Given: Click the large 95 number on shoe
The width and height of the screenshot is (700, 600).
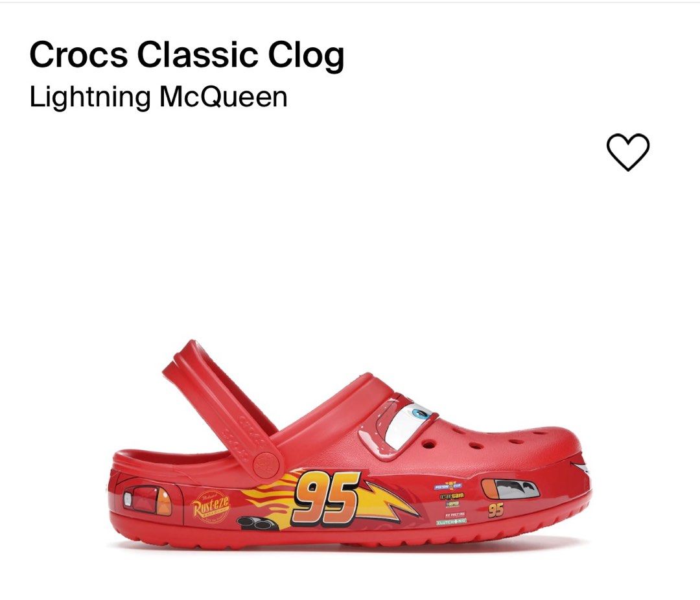Looking at the screenshot, I should pyautogui.click(x=325, y=498).
